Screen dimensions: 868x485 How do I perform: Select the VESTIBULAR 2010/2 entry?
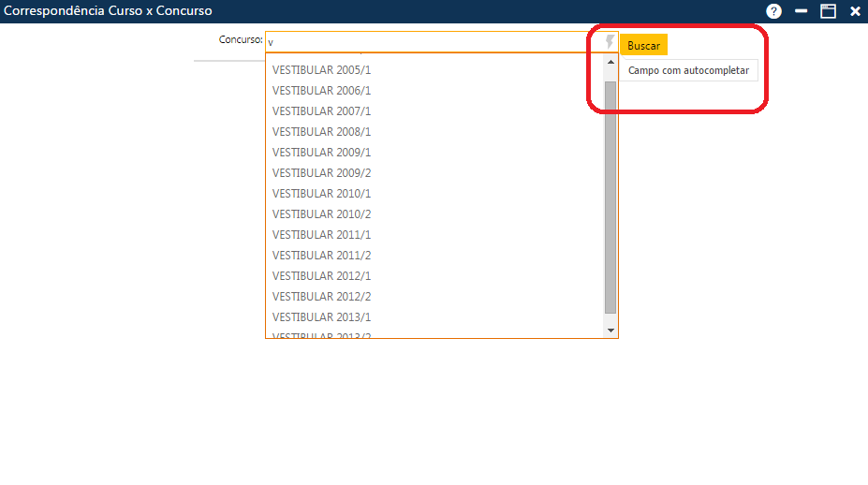coord(321,214)
